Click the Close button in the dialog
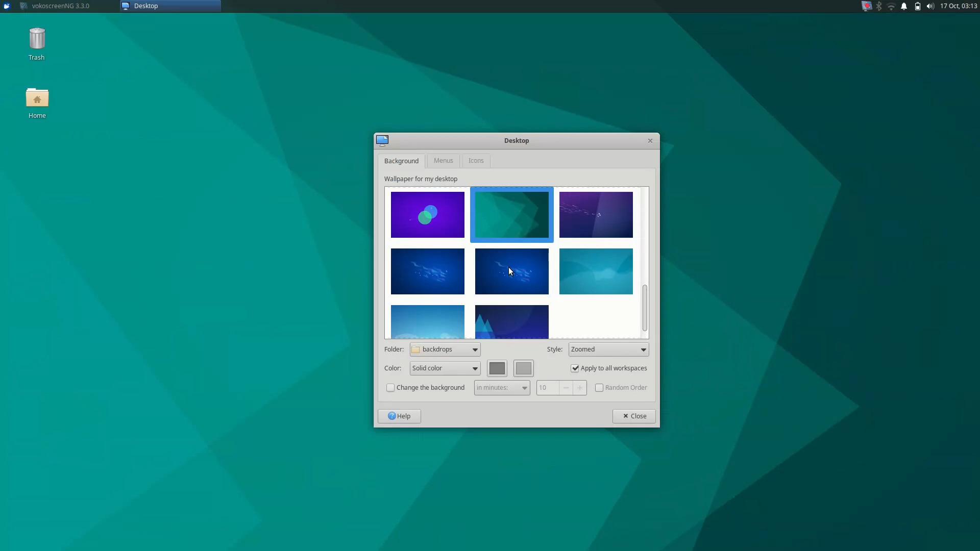980x551 pixels. [633, 416]
